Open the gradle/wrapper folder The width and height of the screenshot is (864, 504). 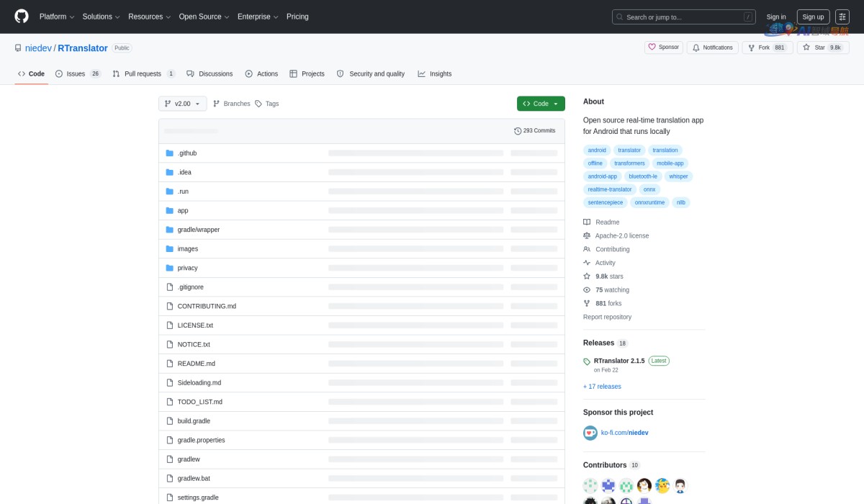[198, 230]
